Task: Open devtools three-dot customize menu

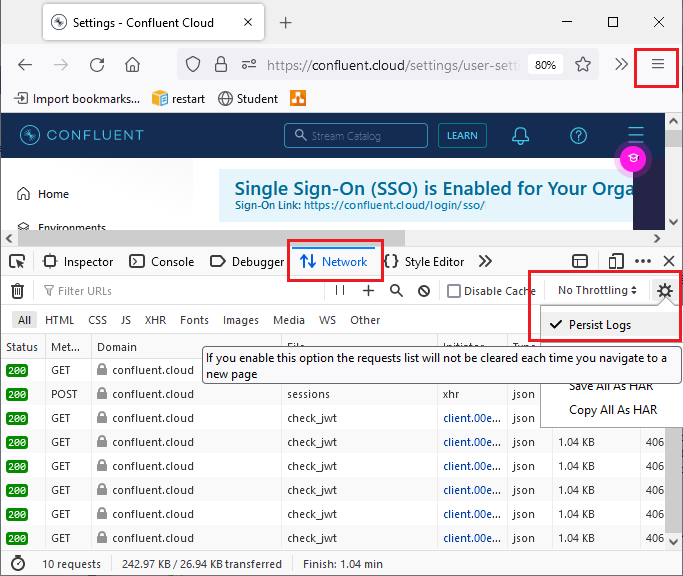Action: point(643,261)
